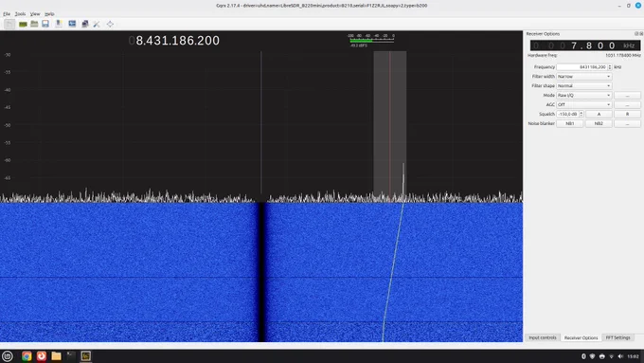Click the diamond-shaped full screen icon
644x363 pixels.
(110, 25)
